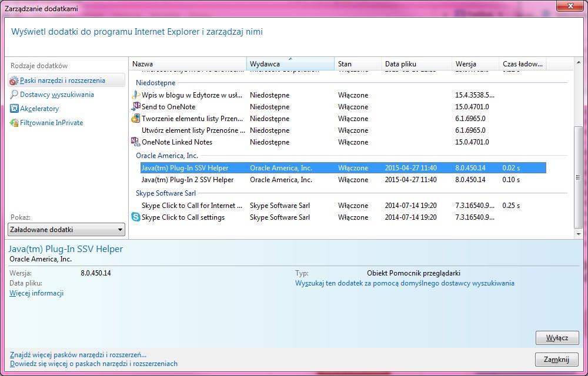Collapse the Niedostępne group header
588x376 pixels.
[155, 83]
